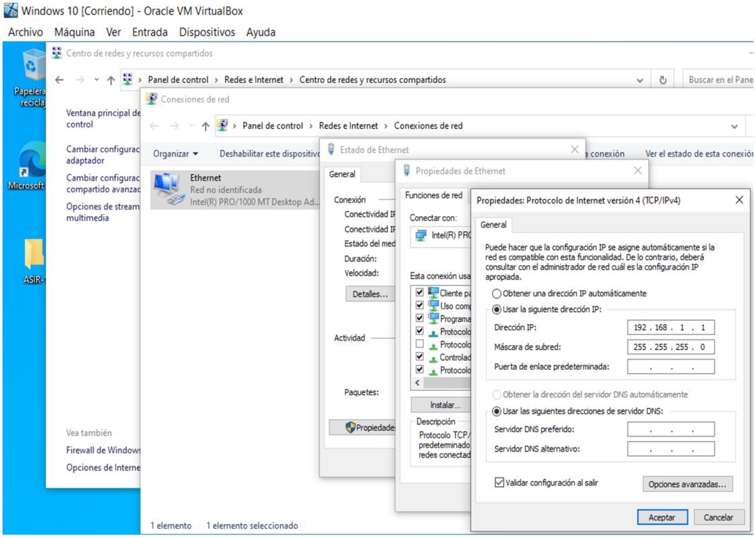
Task: Open the Máquina menu
Action: click(74, 32)
